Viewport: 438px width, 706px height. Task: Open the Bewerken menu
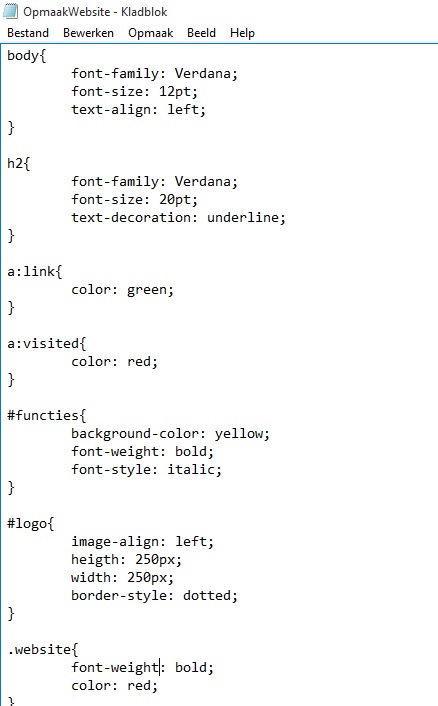[88, 33]
